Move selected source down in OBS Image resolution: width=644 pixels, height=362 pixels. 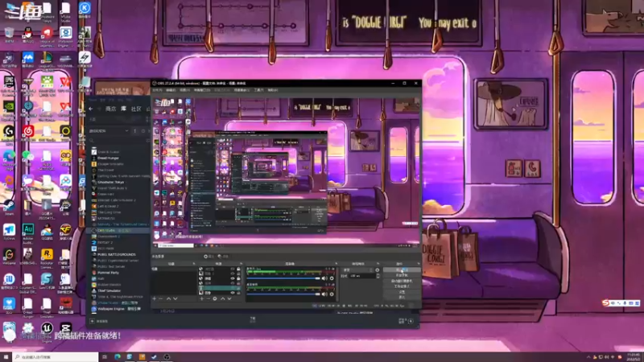click(229, 298)
